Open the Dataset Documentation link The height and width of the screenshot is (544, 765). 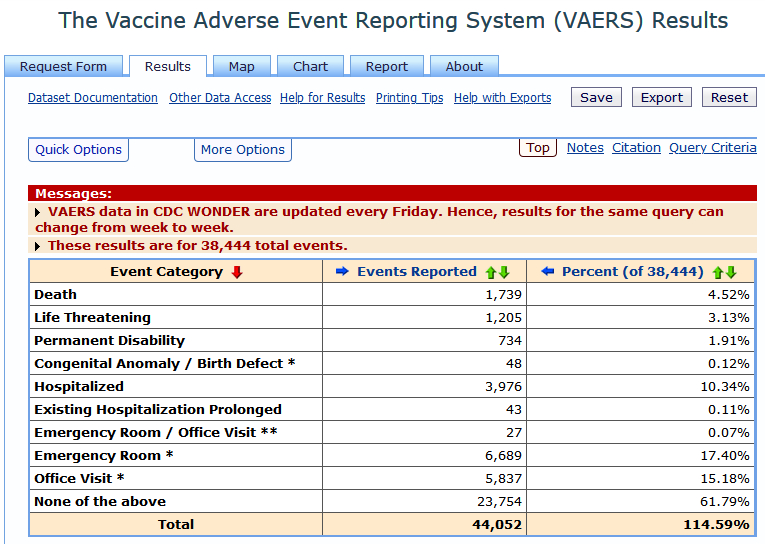(93, 98)
